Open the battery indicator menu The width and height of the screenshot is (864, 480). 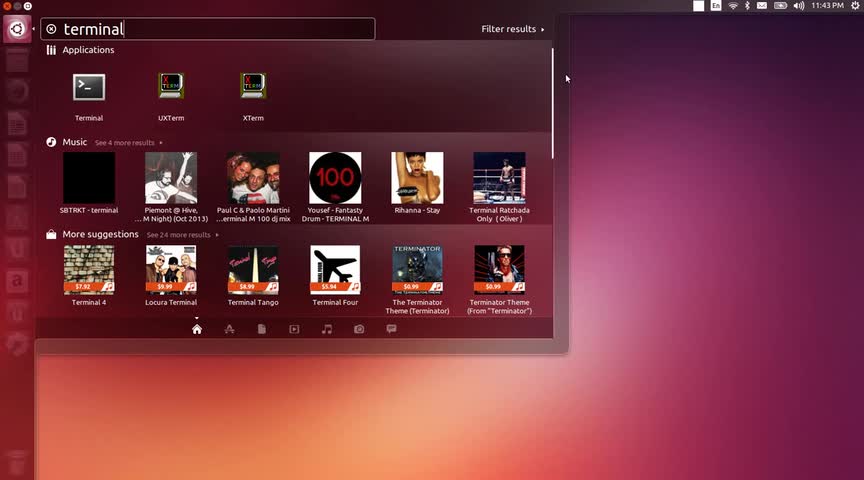pyautogui.click(x=780, y=6)
